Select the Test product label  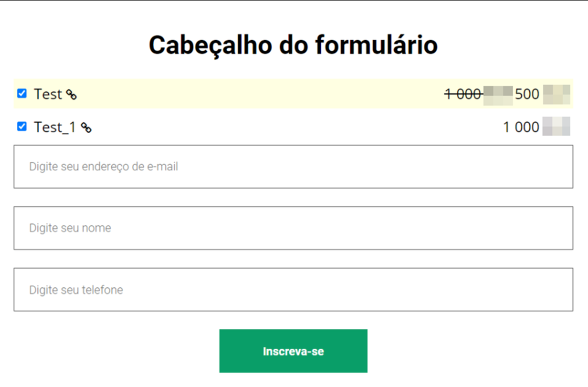click(x=47, y=94)
